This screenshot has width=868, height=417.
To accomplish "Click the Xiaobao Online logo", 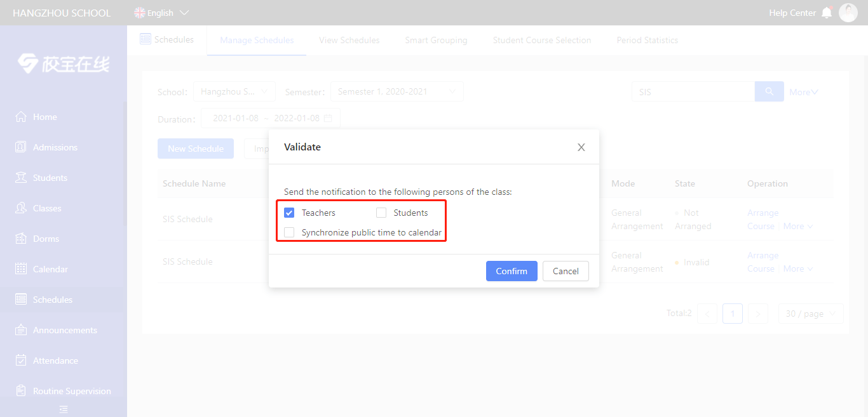I will [64, 63].
